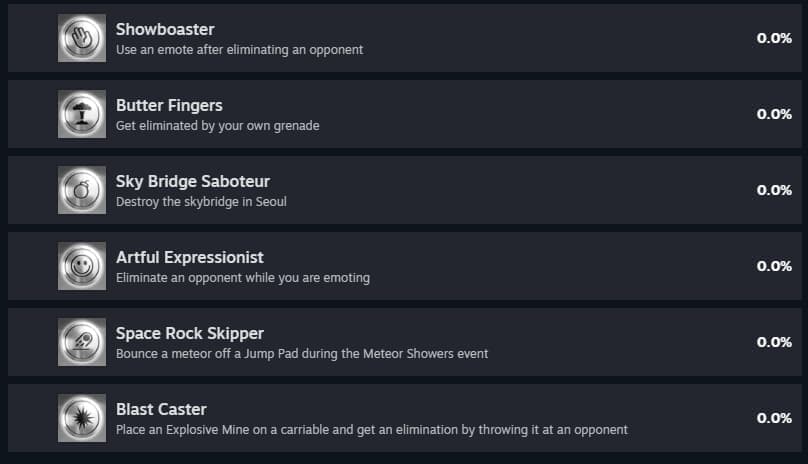Click the Showboaster waving hand achievement icon

pos(82,38)
